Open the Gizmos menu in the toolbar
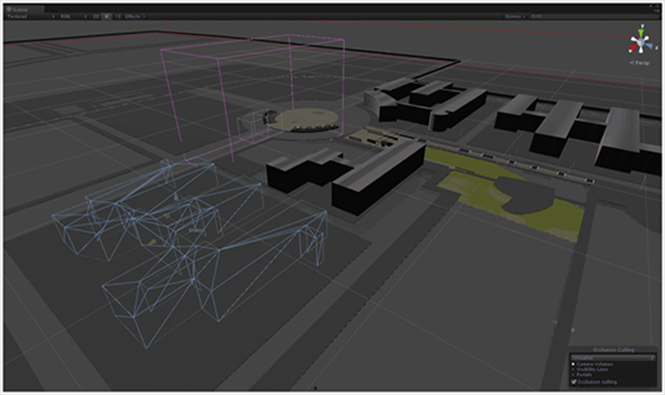 [515, 16]
